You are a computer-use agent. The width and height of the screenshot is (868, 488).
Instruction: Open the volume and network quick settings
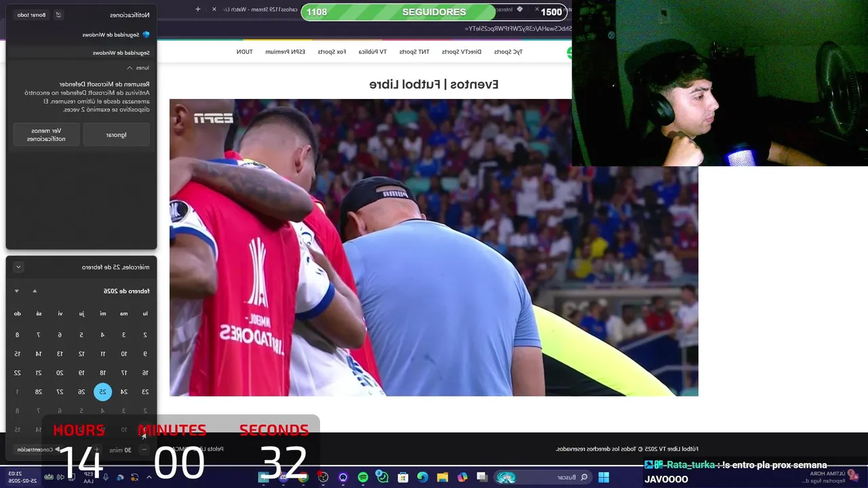click(58, 477)
